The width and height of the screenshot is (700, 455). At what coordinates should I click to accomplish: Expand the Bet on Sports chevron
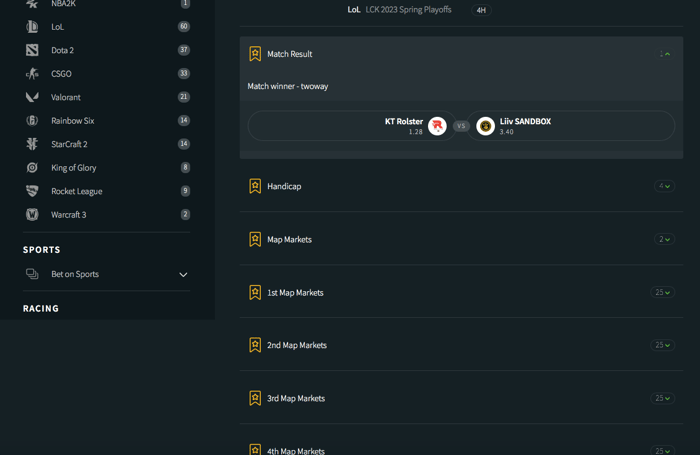[183, 275]
